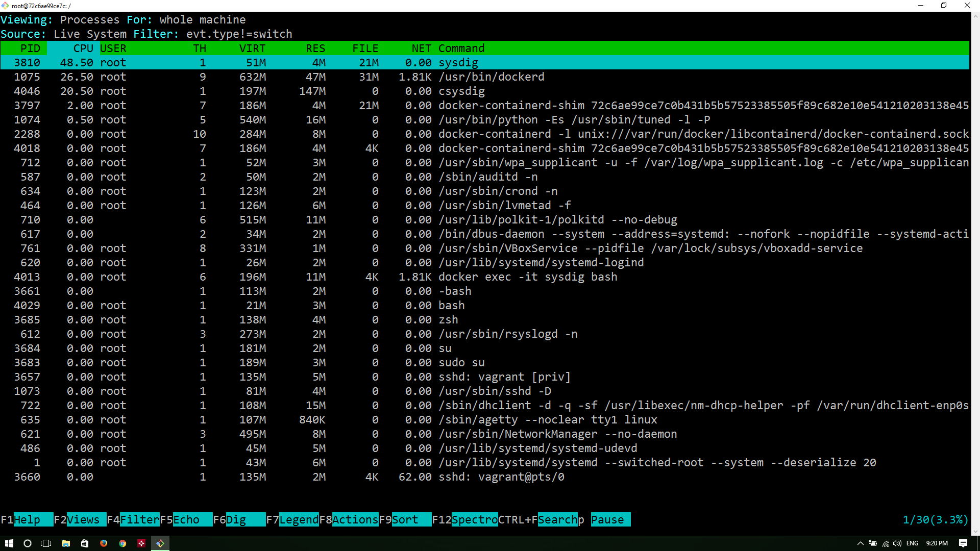Click the Filter function key button

coord(140,519)
